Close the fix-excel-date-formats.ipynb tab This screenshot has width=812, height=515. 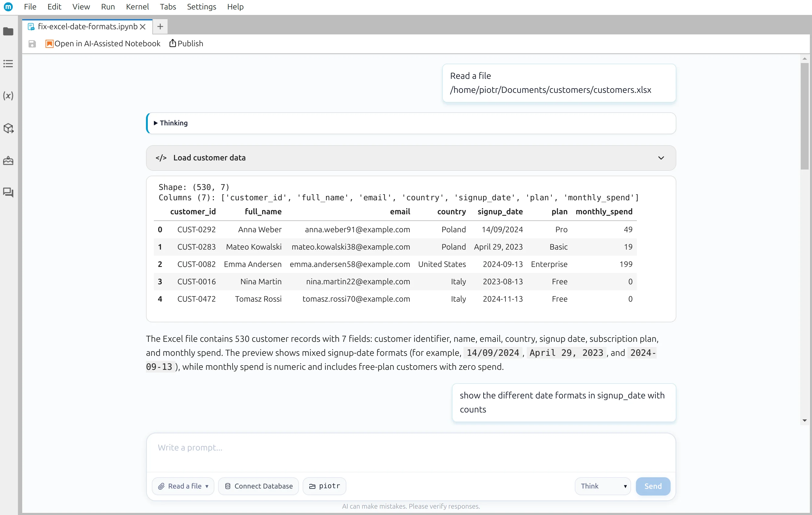coord(143,27)
